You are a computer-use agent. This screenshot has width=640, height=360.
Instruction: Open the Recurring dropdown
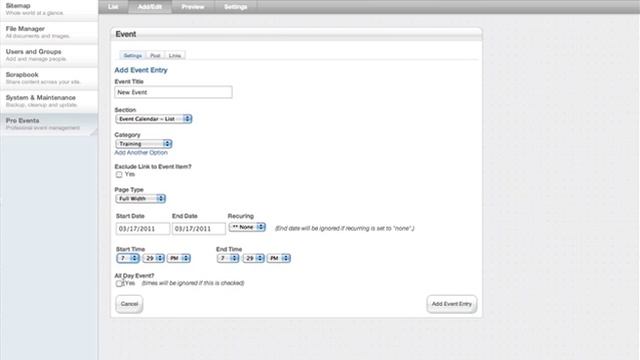click(247, 227)
